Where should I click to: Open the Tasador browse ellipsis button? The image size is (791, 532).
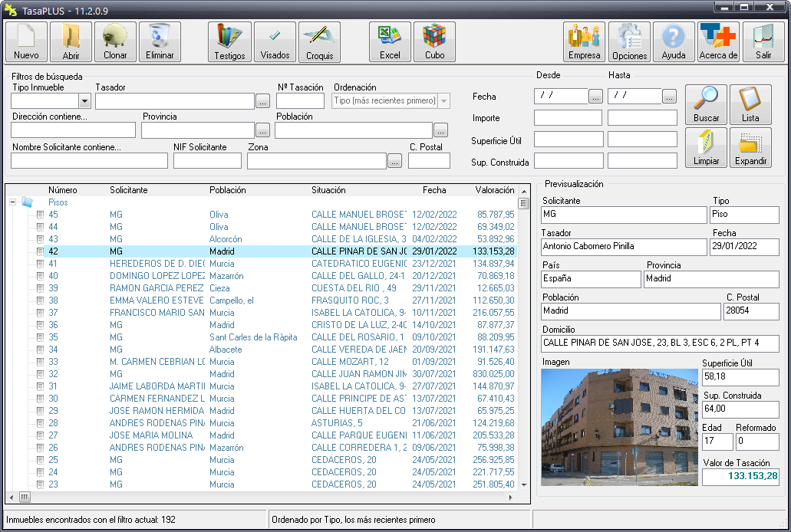point(262,101)
